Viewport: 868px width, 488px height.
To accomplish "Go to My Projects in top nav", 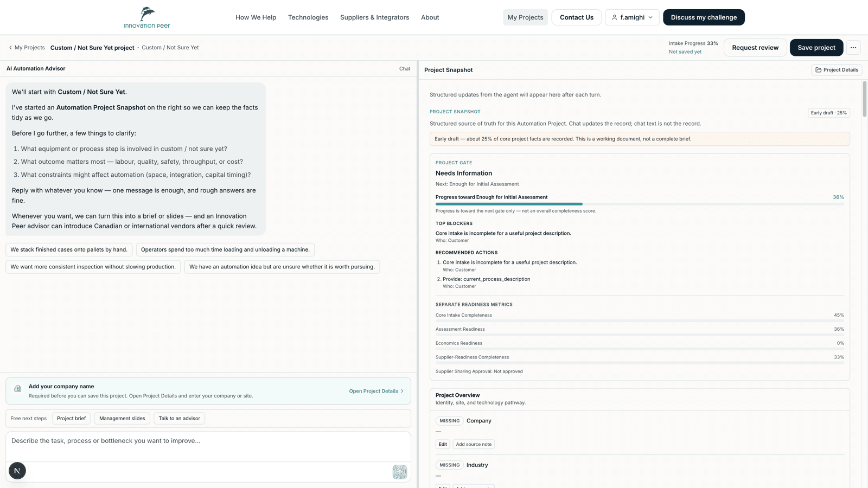I will point(525,17).
